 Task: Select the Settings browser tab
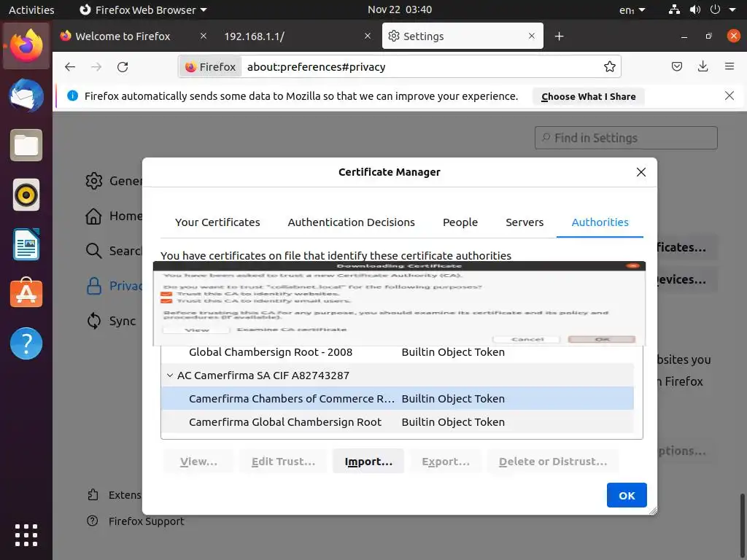(462, 36)
